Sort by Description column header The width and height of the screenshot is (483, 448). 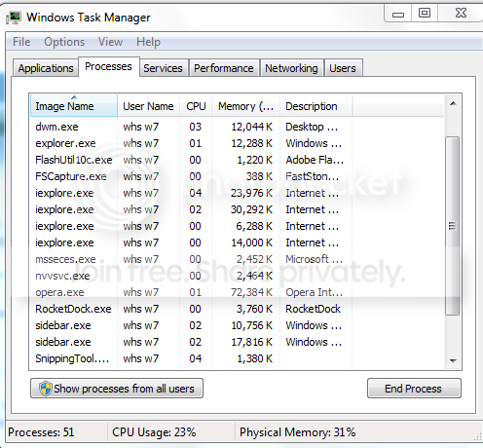pyautogui.click(x=316, y=106)
